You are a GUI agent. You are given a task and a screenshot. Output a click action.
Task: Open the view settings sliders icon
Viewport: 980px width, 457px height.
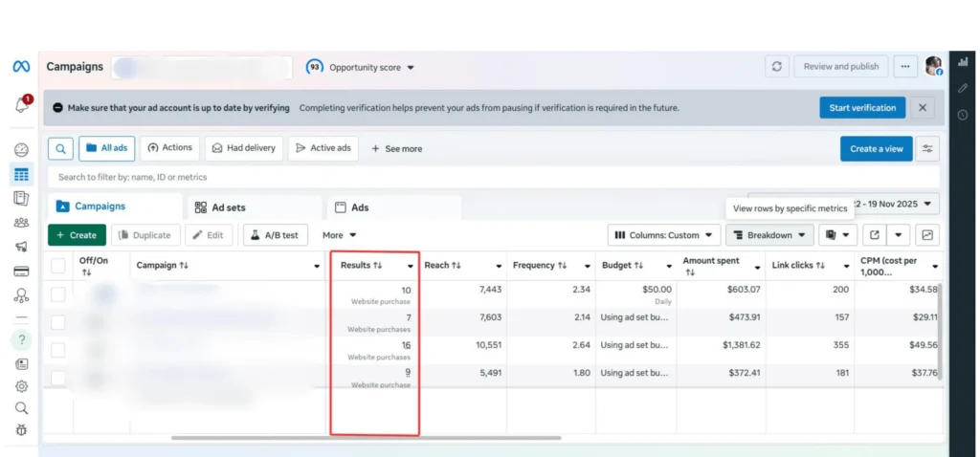(927, 148)
